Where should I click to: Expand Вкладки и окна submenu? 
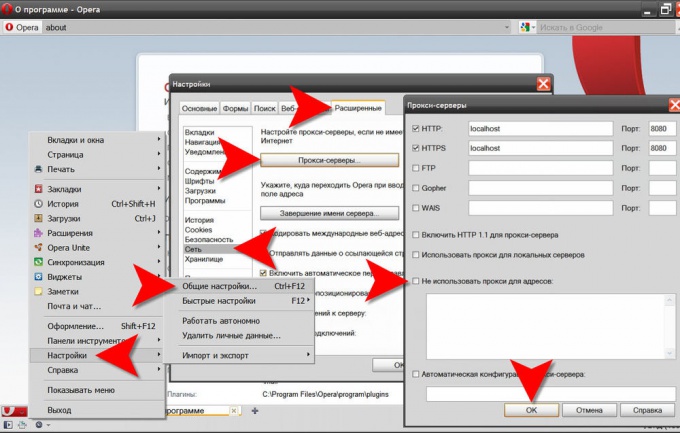(x=159, y=140)
